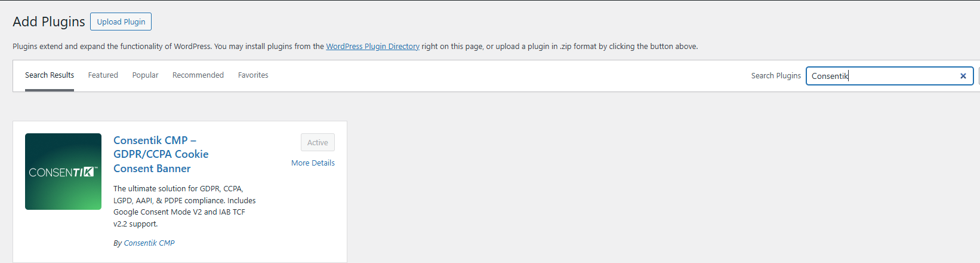980x263 pixels.
Task: Open the Consentik CMP plugin title link
Action: (x=161, y=154)
